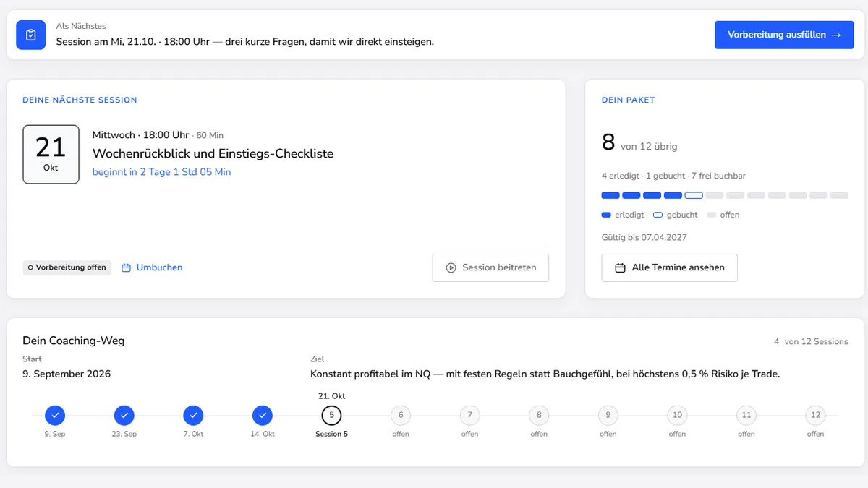This screenshot has height=488, width=868.
Task: Click the "Gültig bis 07.04.2027" validity text
Action: click(x=644, y=237)
